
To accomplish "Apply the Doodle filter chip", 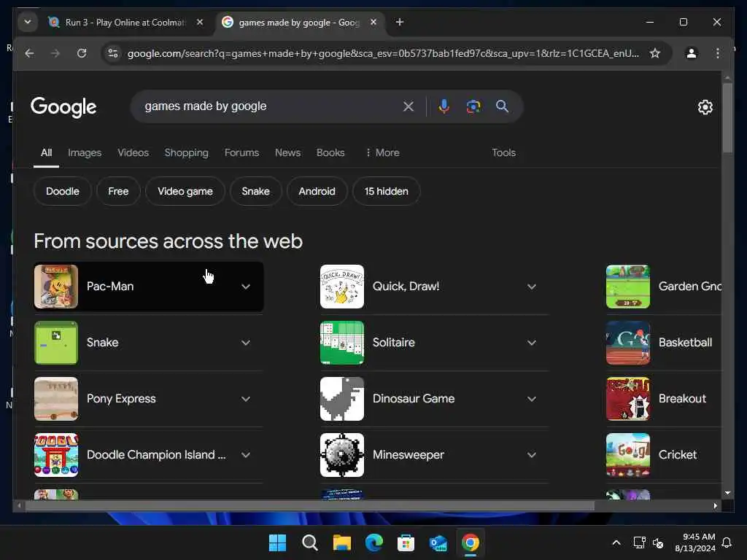I will 63,192.
